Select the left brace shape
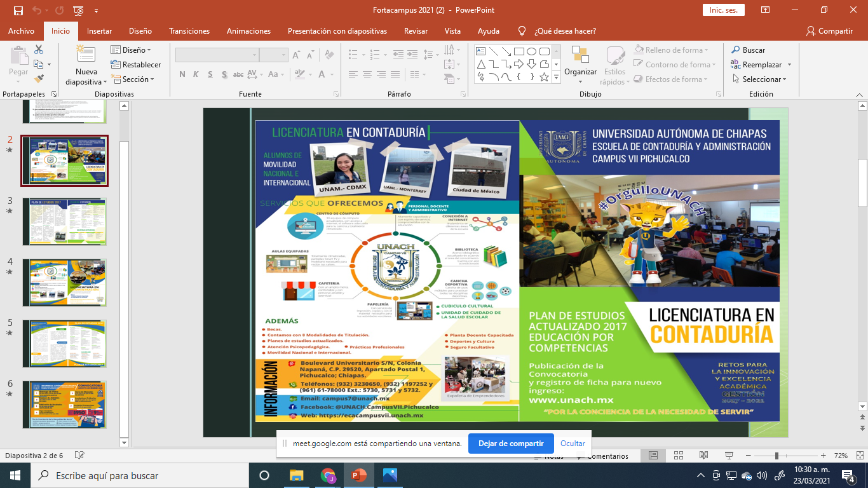 coord(519,77)
